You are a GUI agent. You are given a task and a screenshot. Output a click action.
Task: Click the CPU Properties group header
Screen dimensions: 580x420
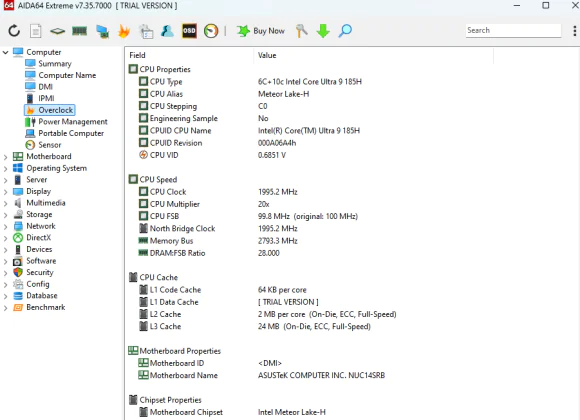click(159, 69)
